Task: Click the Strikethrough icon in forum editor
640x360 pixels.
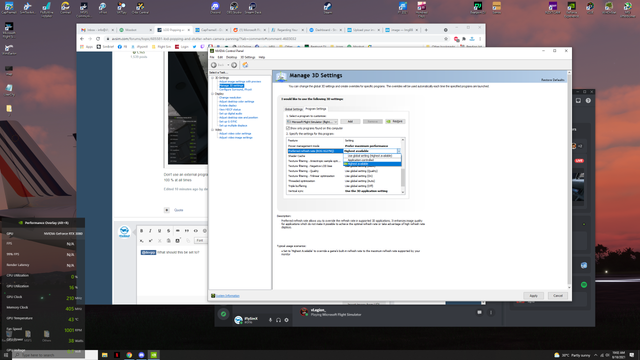Action: [168, 231]
